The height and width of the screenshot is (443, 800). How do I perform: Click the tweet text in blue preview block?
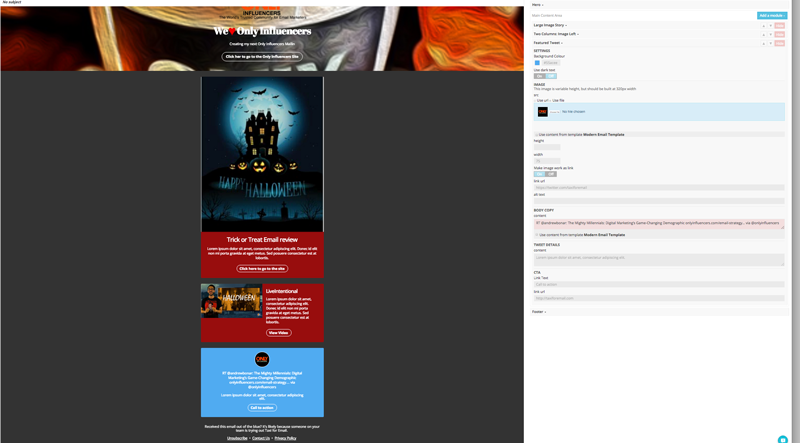click(262, 380)
